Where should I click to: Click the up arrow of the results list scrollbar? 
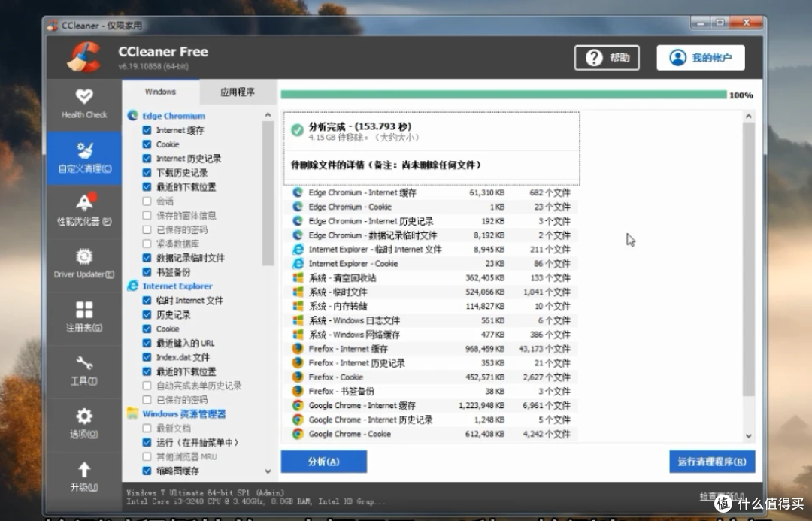point(748,116)
